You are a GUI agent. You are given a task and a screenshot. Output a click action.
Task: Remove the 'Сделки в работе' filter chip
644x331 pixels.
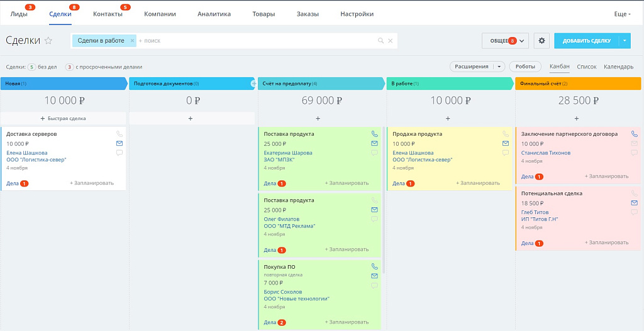point(132,41)
